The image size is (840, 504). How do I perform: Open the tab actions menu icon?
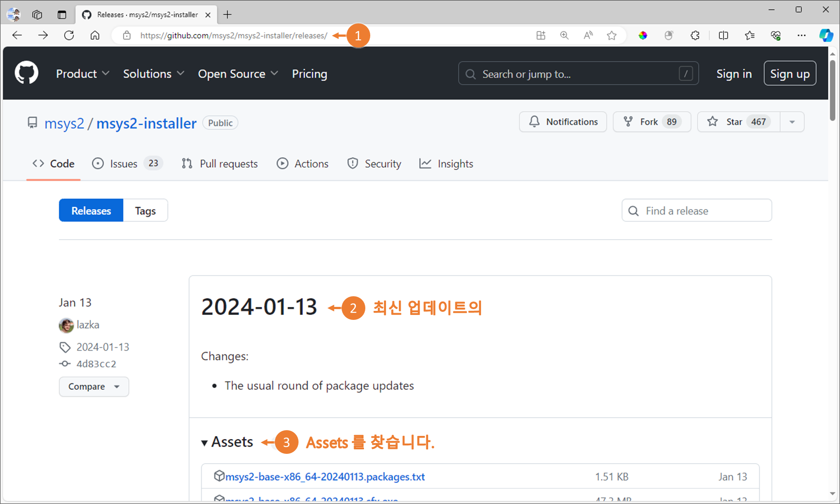pos(62,15)
